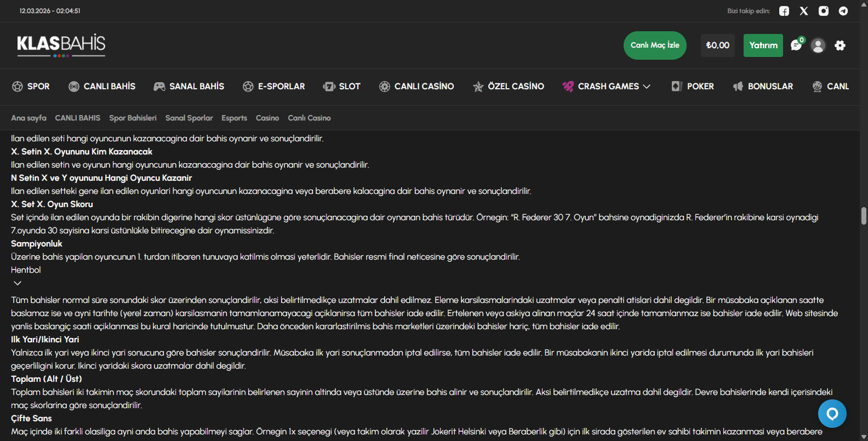Open the SLOT menu item
The width and height of the screenshot is (868, 441).
(x=342, y=87)
